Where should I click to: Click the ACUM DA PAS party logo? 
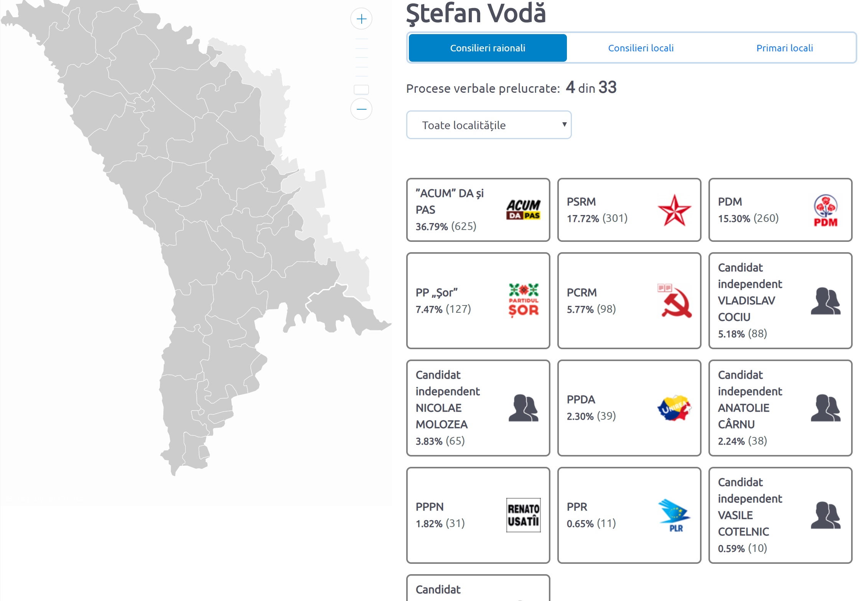523,210
